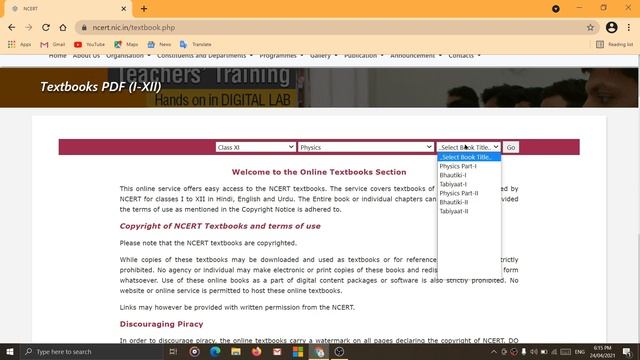Open the Apps bookmark shortcut
640x360 pixels.
click(x=20, y=44)
